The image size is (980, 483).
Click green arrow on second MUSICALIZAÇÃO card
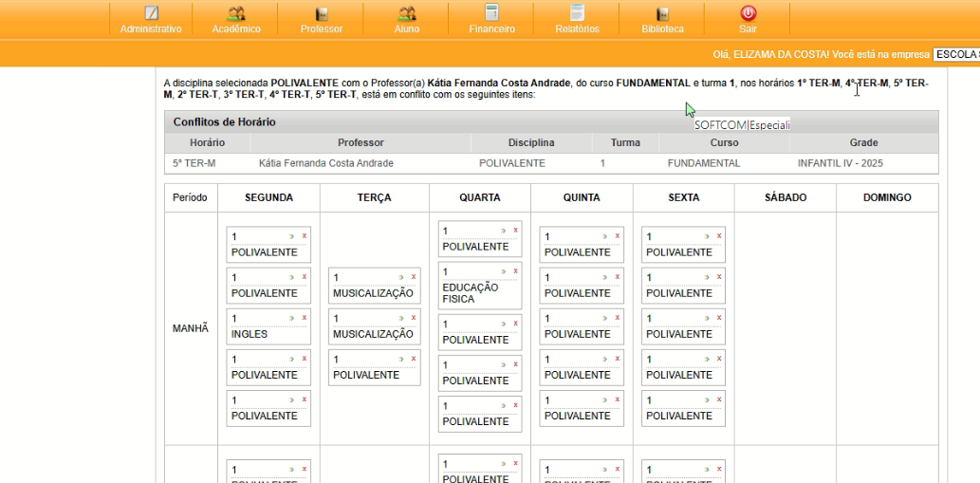click(402, 318)
